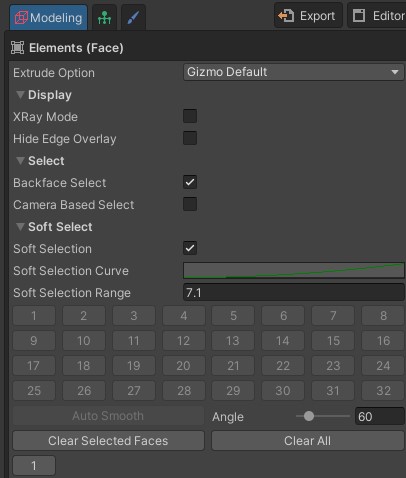This screenshot has width=406, height=478.
Task: Click the Clear Selected Faces button
Action: click(x=108, y=441)
